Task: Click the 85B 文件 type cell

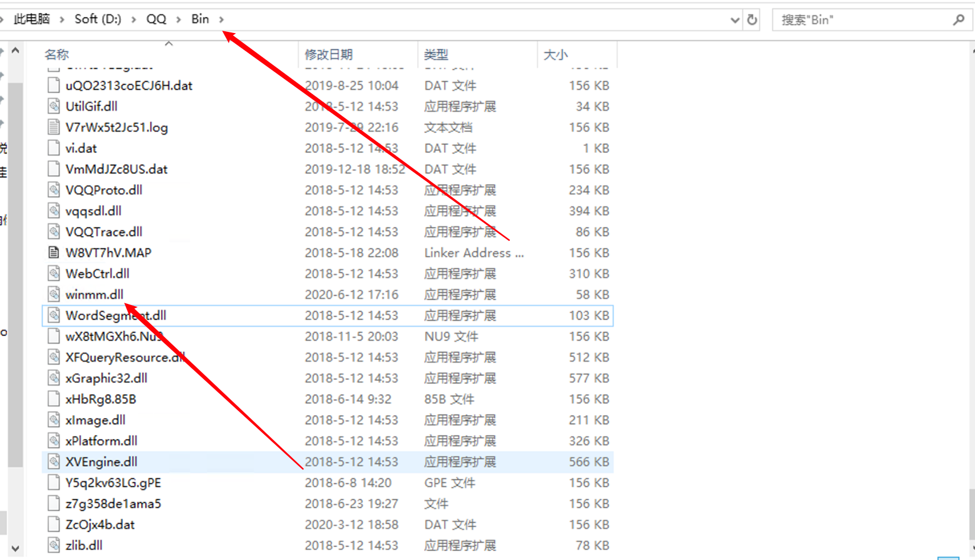Action: [x=449, y=400]
